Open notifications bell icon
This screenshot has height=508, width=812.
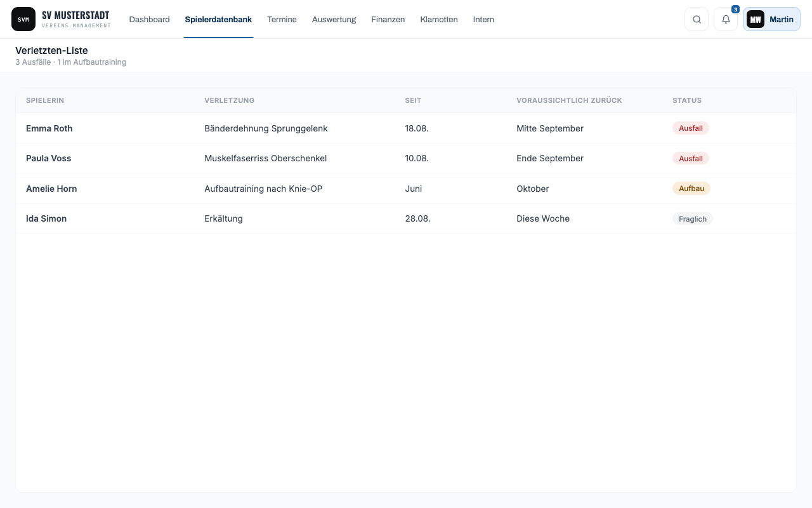click(726, 19)
